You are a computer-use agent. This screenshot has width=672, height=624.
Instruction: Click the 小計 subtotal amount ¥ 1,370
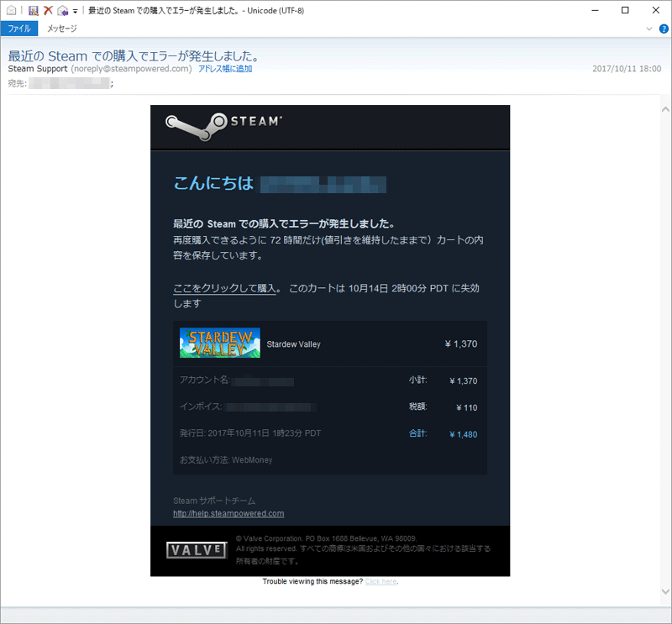tap(464, 380)
